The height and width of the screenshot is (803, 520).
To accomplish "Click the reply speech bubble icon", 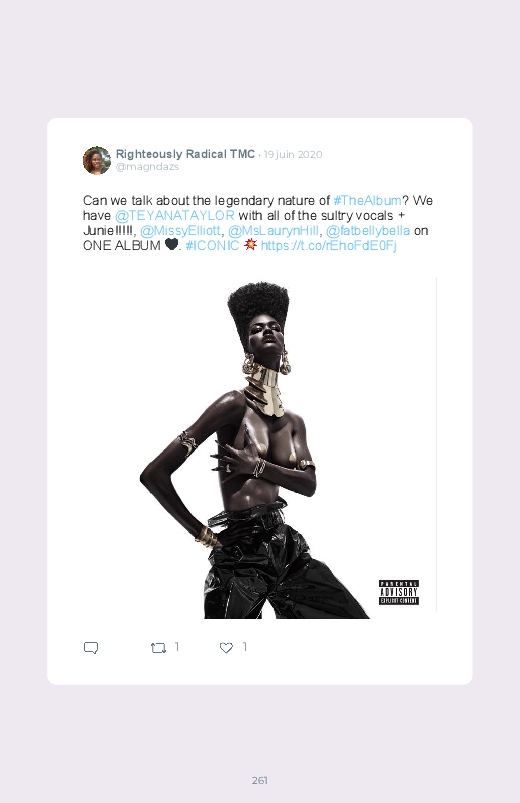I will pos(91,648).
